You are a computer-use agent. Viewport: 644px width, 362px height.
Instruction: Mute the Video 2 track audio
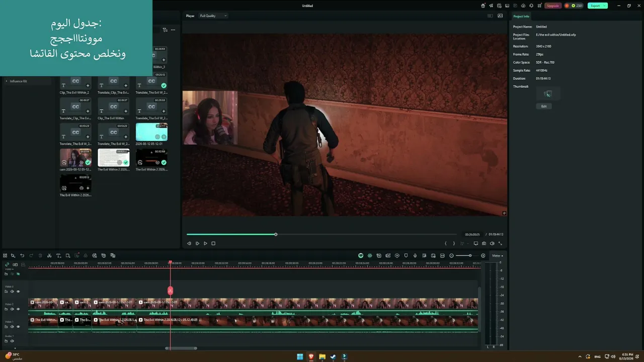tap(12, 309)
